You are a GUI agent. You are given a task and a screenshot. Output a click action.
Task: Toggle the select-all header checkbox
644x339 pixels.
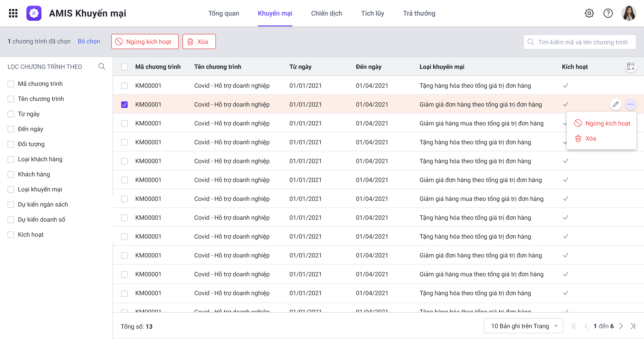[124, 67]
